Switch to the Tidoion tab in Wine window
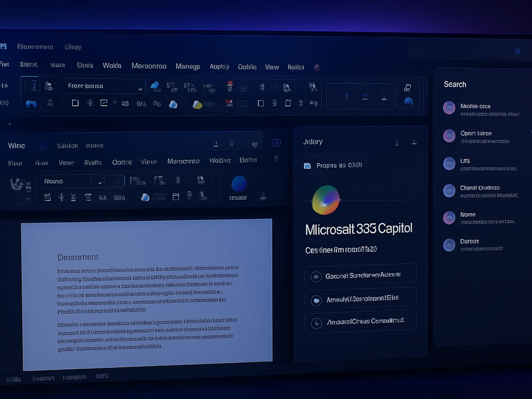The image size is (532, 399). [67, 146]
